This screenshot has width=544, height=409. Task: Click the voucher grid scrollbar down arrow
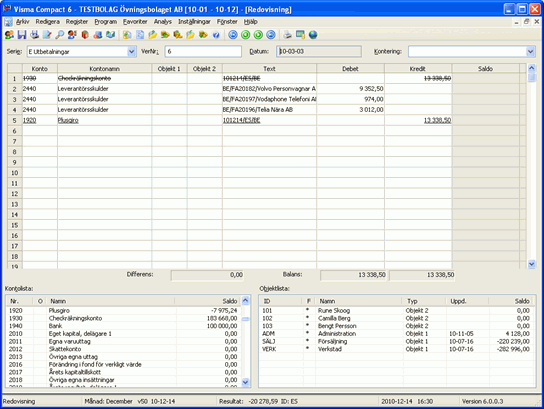point(532,264)
